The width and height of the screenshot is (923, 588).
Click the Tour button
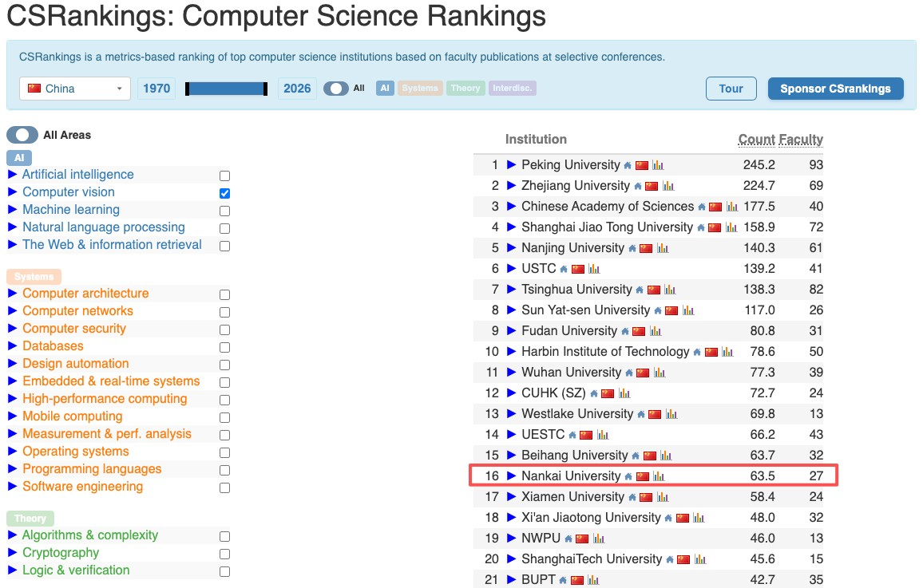pyautogui.click(x=731, y=89)
